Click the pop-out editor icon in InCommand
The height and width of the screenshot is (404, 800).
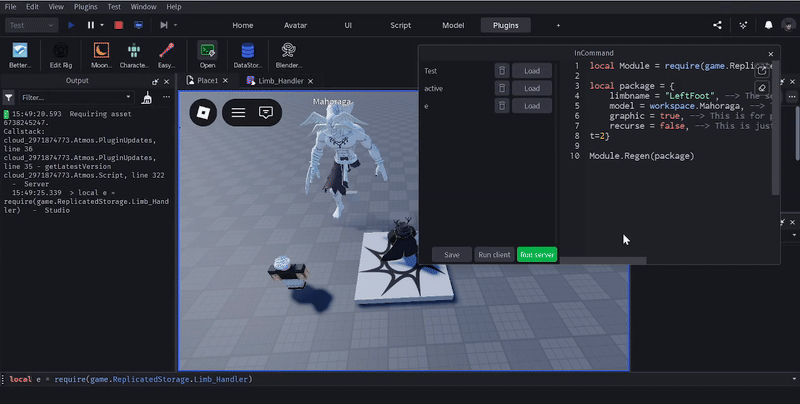click(762, 71)
